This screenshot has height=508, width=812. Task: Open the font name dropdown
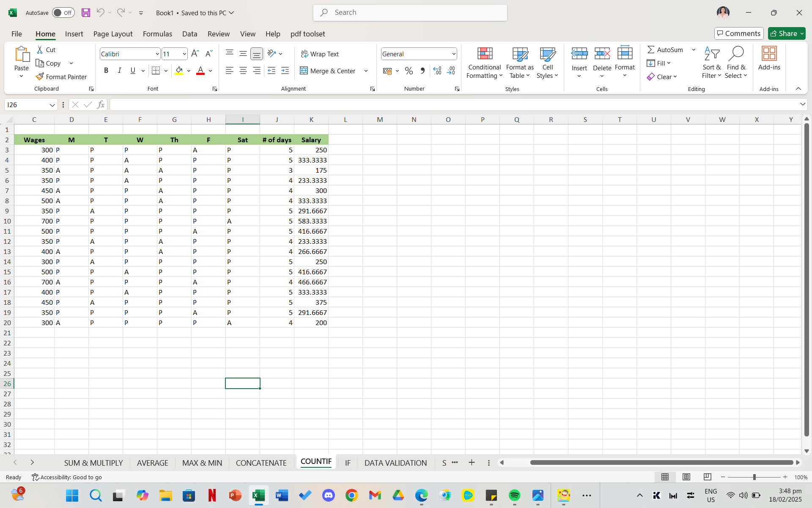point(157,54)
